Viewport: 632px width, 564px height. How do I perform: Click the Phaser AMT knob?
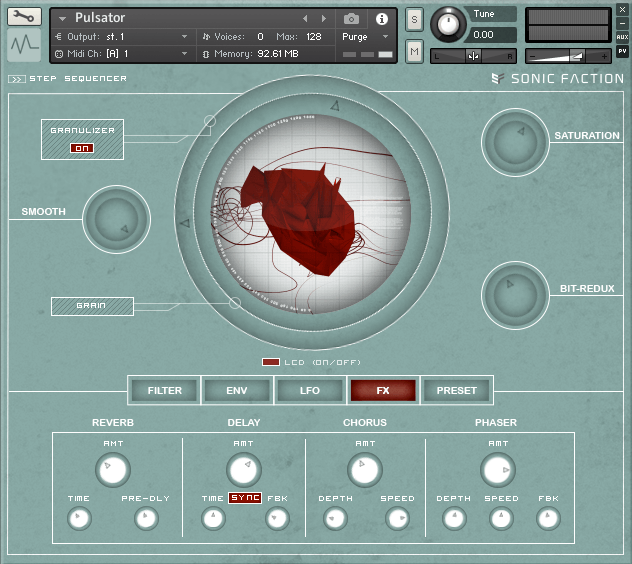coord(498,470)
